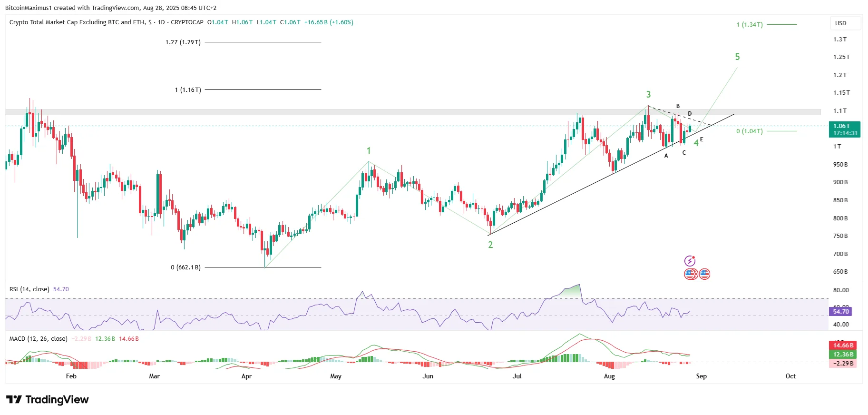Click the Fib label 1.27 (1.29 T)
Image resolution: width=868 pixels, height=415 pixels.
[x=183, y=42]
